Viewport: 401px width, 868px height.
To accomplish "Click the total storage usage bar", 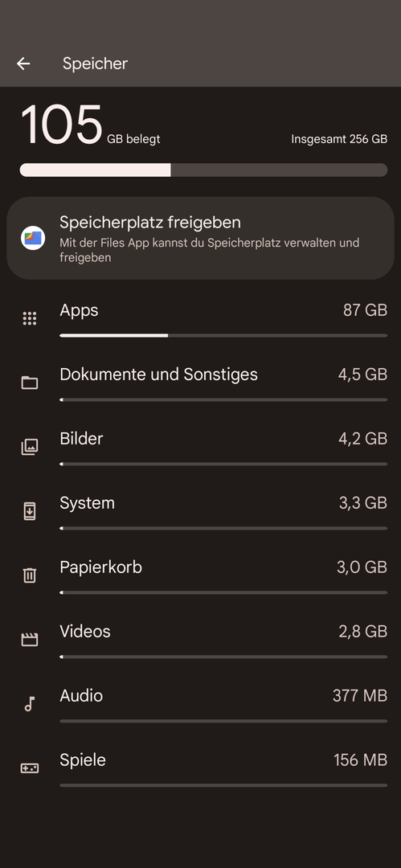I will tap(203, 170).
